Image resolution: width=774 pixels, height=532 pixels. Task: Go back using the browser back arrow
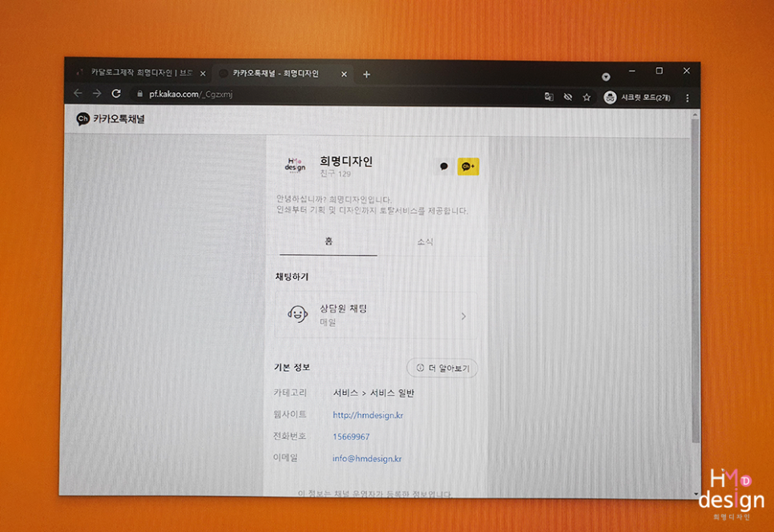[x=78, y=93]
